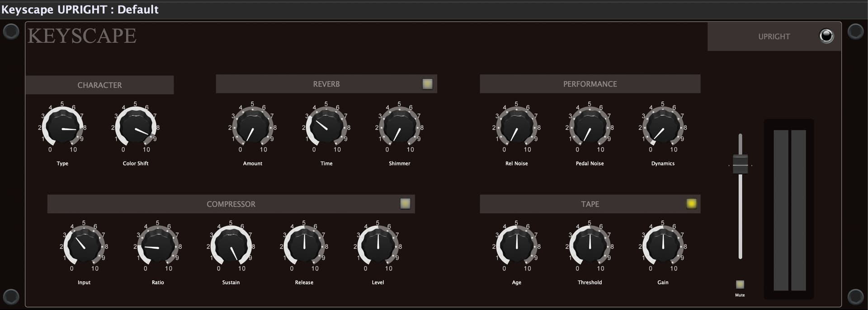
Task: Click the Rel Noise knob
Action: click(517, 128)
